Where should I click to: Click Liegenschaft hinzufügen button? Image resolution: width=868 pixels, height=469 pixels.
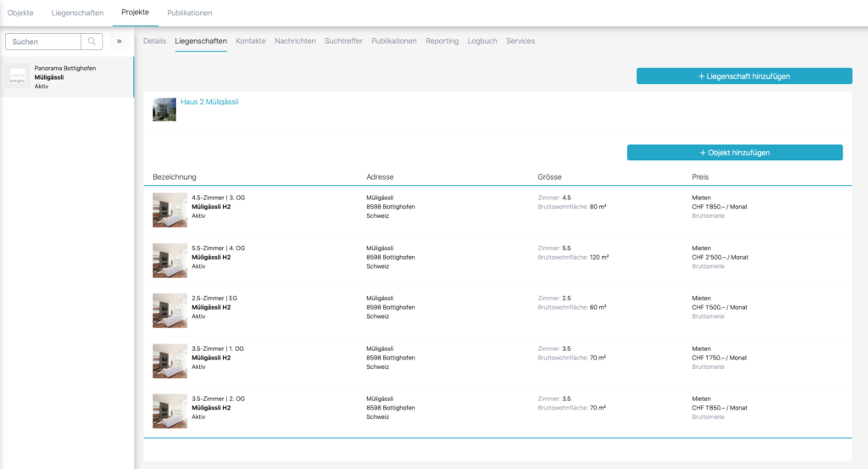pos(743,76)
